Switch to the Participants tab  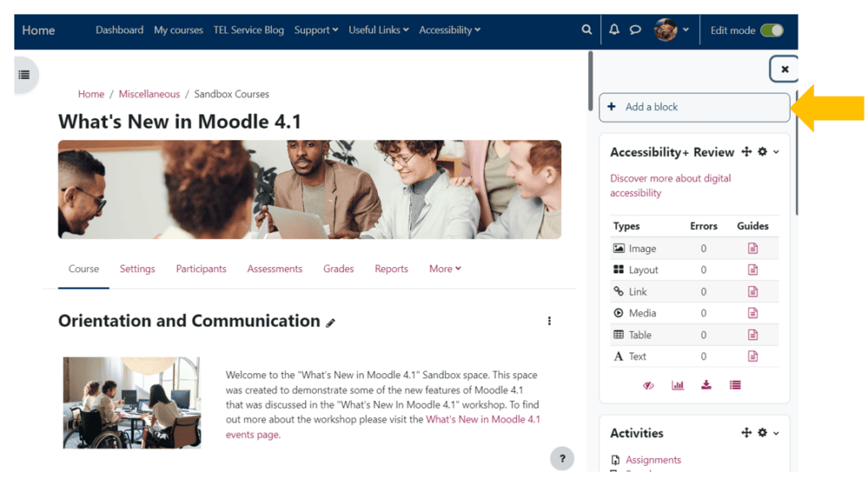(201, 269)
